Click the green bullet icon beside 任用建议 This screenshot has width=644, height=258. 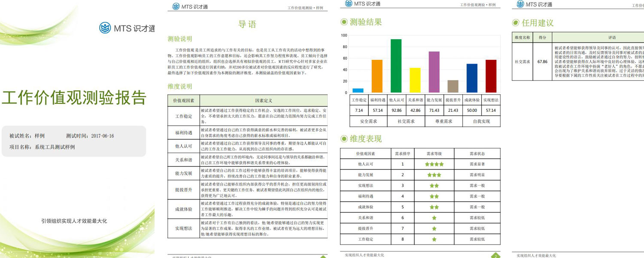click(516, 23)
